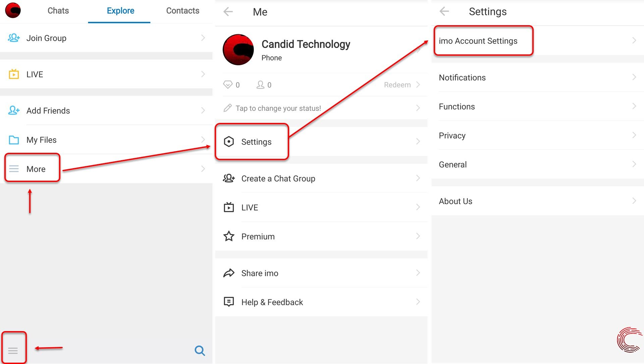Tap the Share imo icon
Image resolution: width=644 pixels, height=364 pixels.
coord(229,272)
